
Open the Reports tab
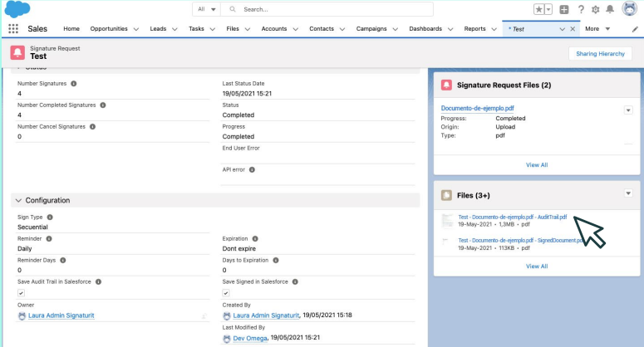(x=474, y=29)
